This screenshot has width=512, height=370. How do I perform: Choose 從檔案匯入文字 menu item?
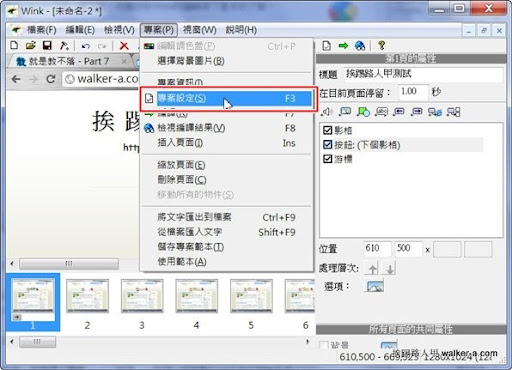tap(227, 232)
